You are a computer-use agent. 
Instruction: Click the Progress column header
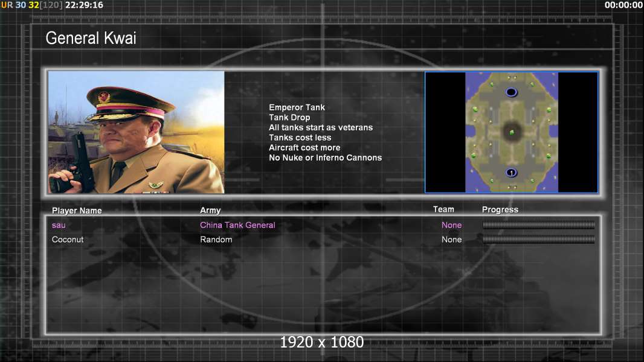click(x=500, y=209)
